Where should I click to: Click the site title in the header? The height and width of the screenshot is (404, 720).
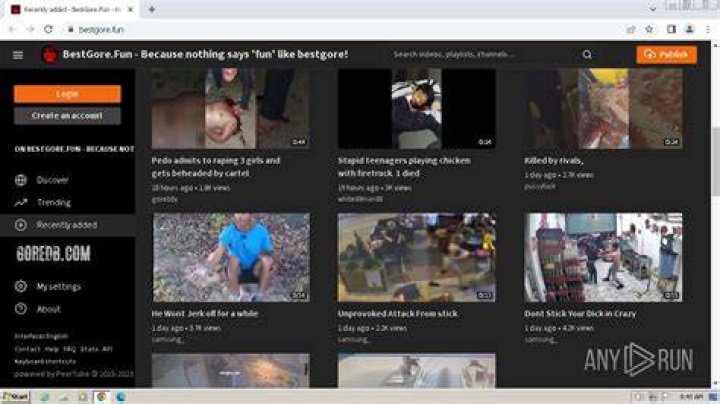(205, 54)
